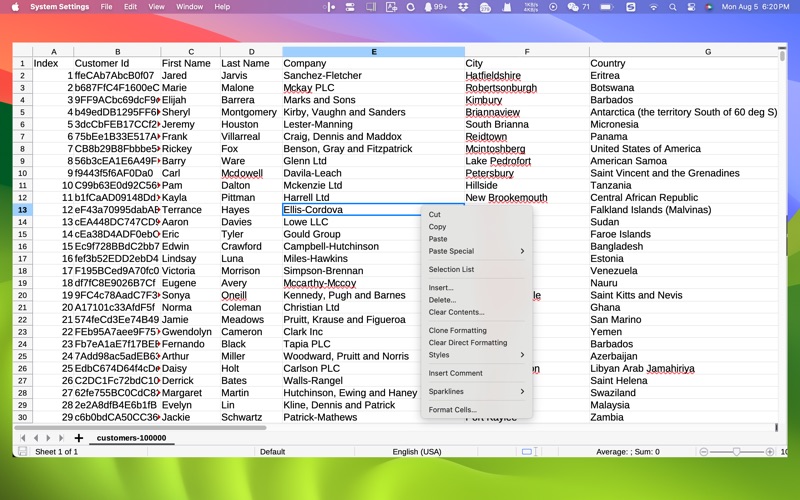Expand the Styles submenu

click(x=475, y=355)
